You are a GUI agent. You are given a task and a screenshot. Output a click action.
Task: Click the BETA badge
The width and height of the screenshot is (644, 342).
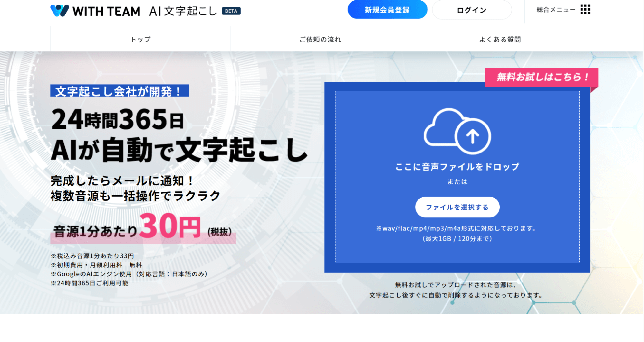pyautogui.click(x=231, y=11)
